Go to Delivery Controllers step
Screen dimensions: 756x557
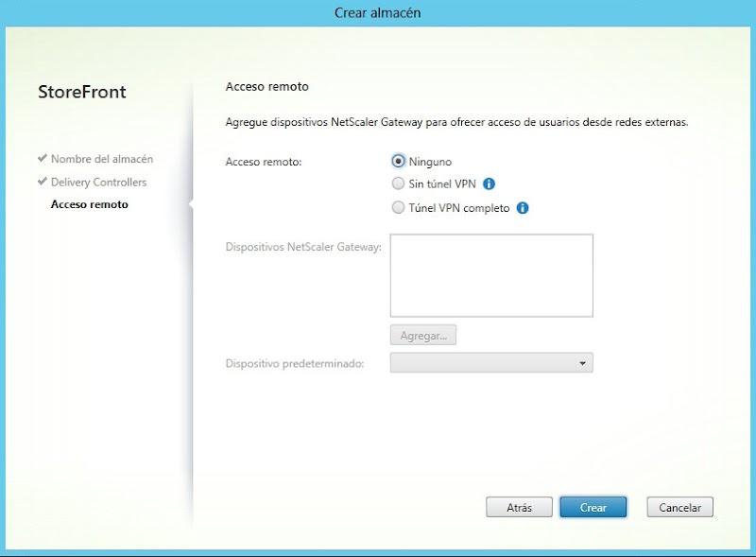[x=99, y=182]
